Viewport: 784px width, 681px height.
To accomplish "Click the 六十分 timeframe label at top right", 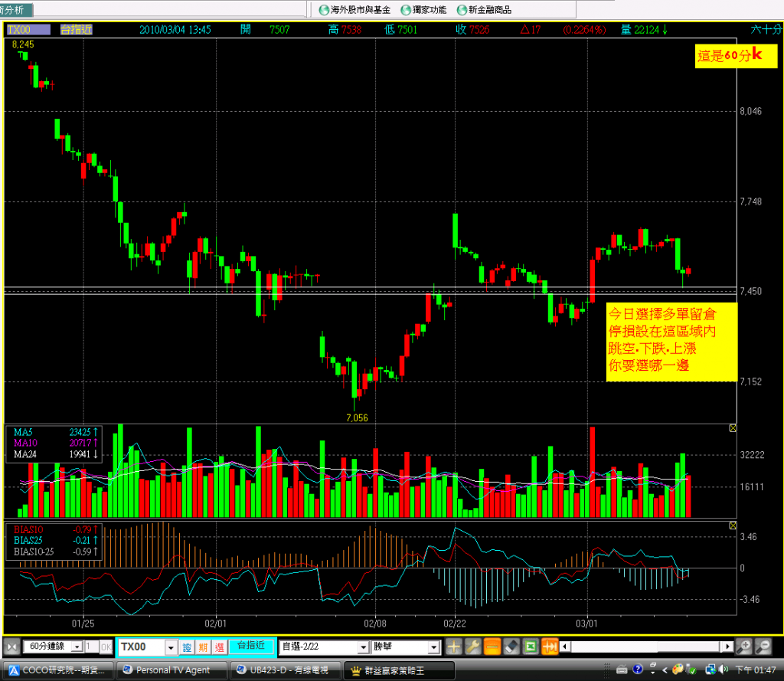I will [x=766, y=30].
